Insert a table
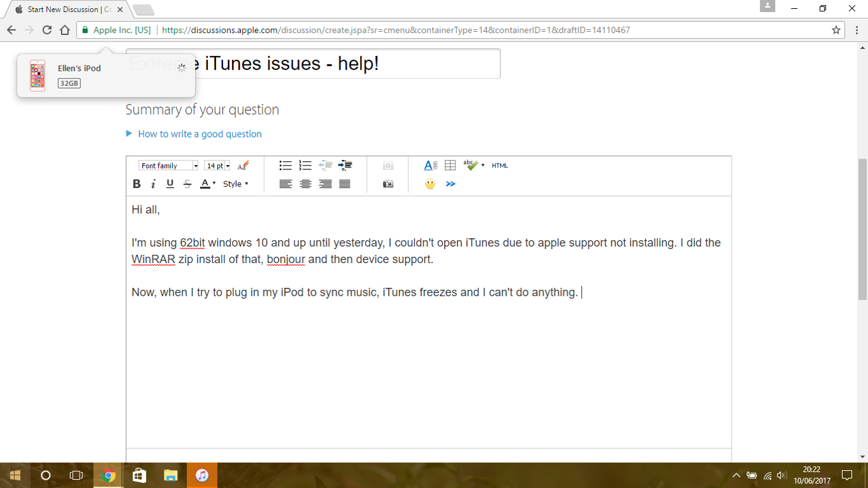The image size is (868, 488). [x=450, y=166]
